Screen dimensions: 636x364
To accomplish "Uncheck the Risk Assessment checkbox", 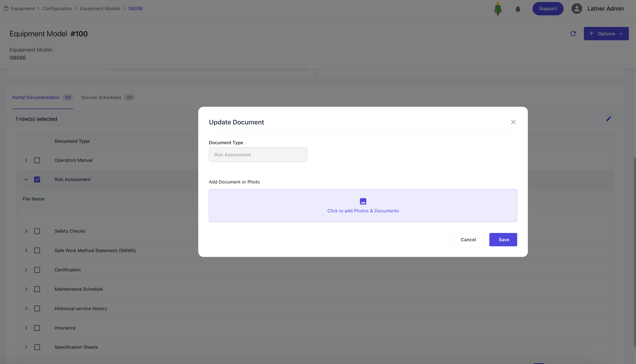I will point(37,180).
